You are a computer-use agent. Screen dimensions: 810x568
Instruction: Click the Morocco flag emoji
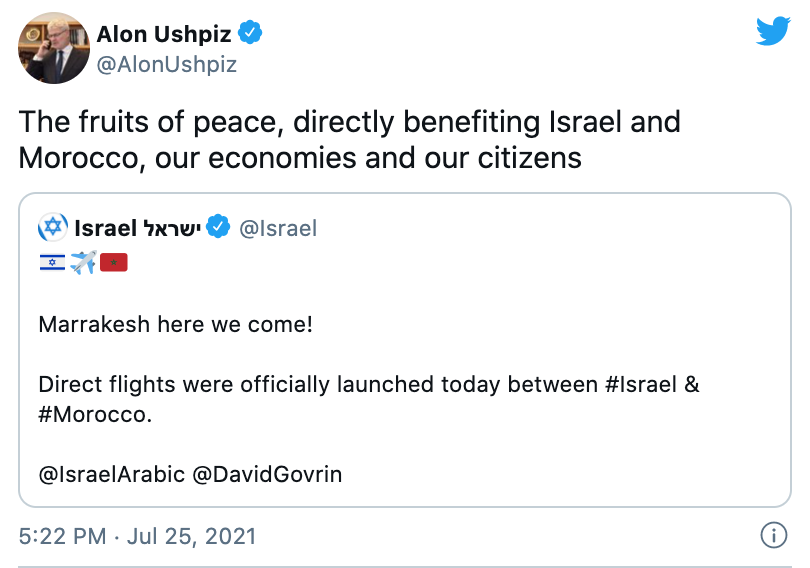[x=114, y=264]
